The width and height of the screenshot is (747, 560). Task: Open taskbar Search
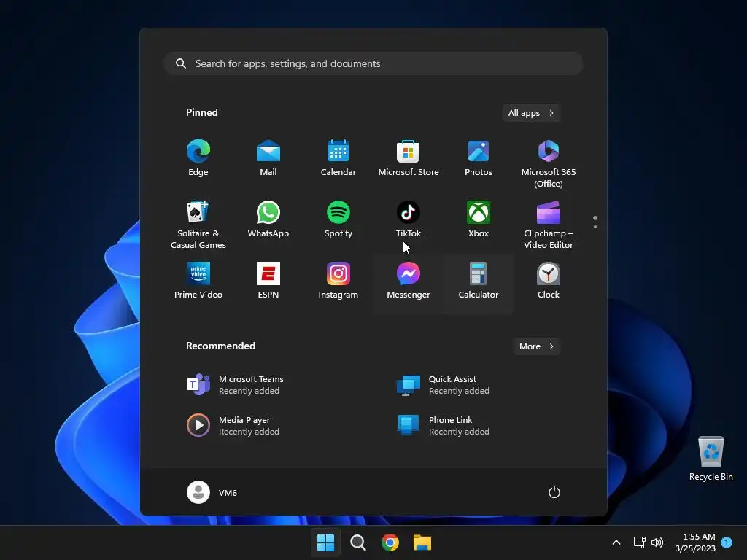[x=357, y=542]
